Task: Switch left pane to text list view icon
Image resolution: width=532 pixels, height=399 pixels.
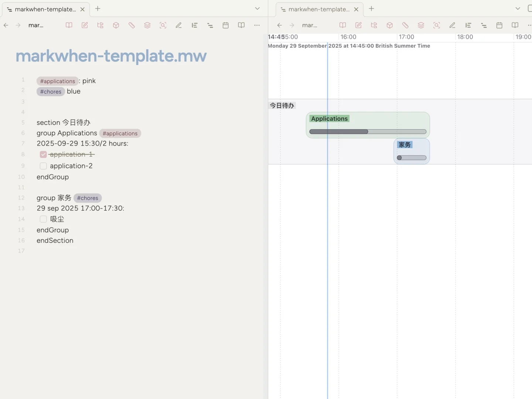Action: tap(194, 25)
